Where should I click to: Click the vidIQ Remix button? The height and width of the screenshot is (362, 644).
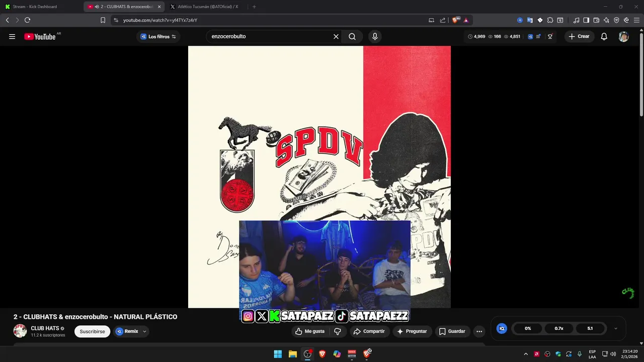pyautogui.click(x=127, y=331)
